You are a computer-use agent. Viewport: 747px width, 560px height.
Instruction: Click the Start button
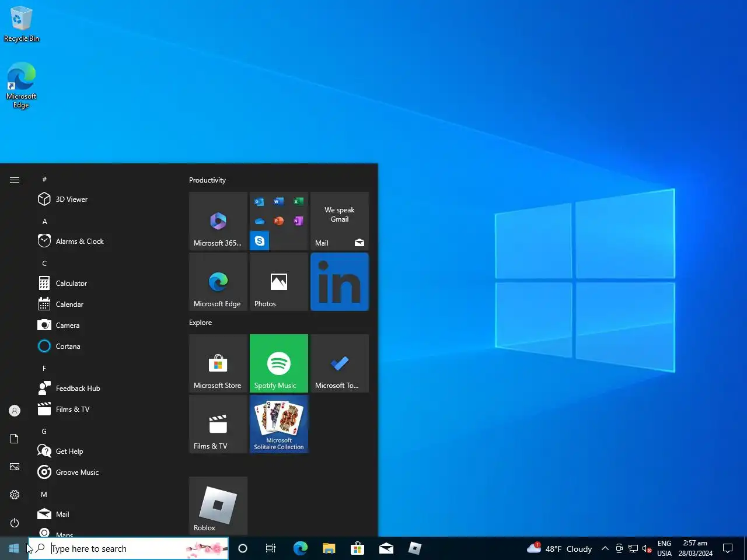pos(14,548)
